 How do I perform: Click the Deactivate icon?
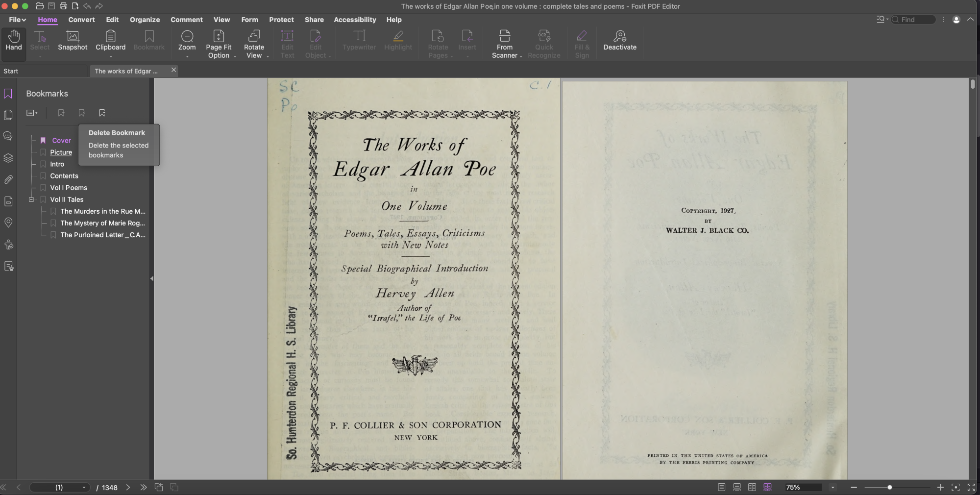[x=620, y=36]
